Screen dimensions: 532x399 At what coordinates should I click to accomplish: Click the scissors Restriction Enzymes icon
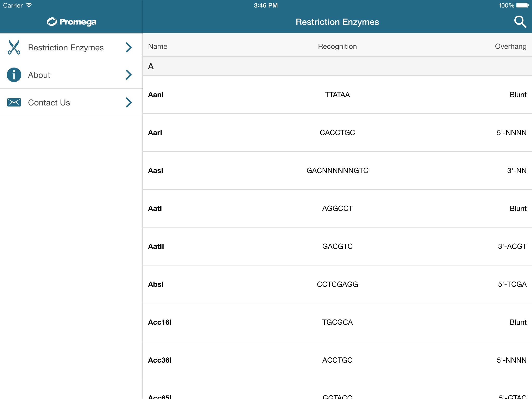14,47
